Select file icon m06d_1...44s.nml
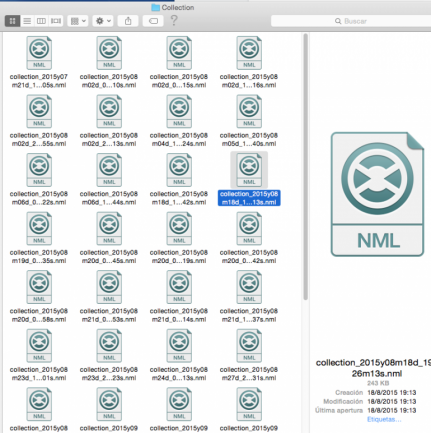Viewport: 431px width, 433px height. [x=109, y=170]
